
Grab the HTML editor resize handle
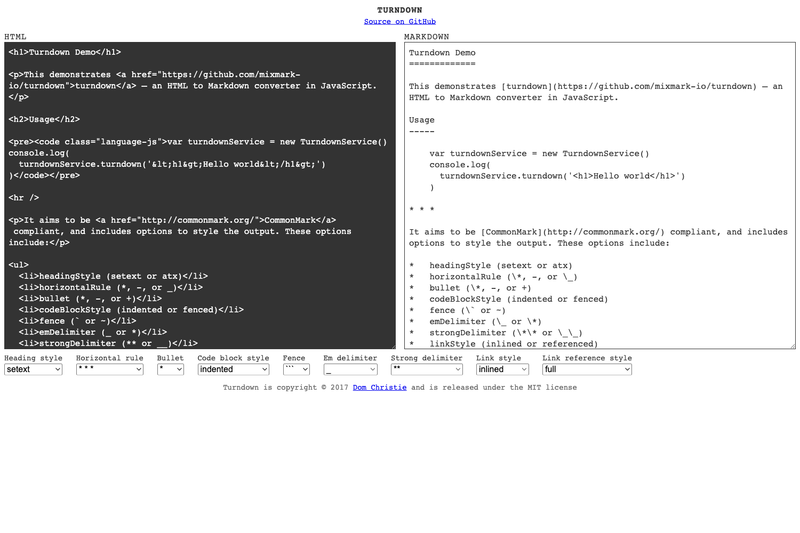[x=392, y=346]
